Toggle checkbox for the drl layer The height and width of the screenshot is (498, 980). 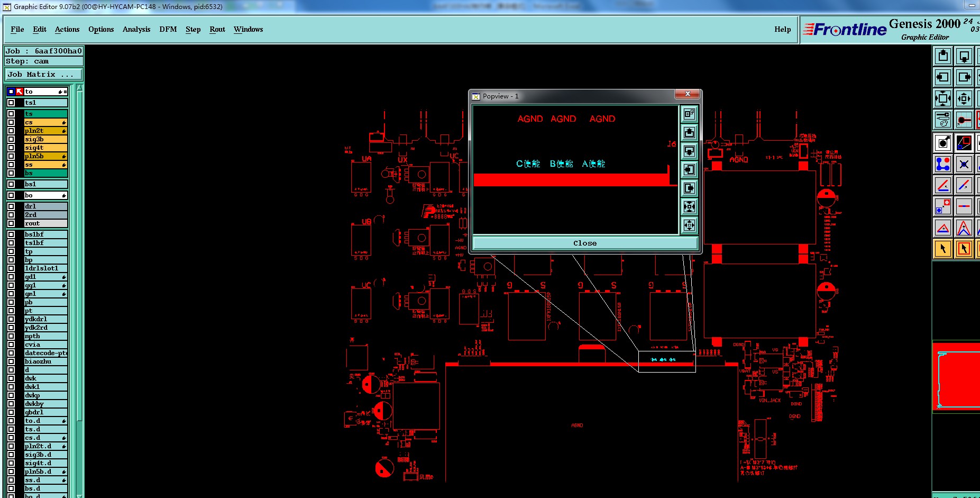[11, 206]
